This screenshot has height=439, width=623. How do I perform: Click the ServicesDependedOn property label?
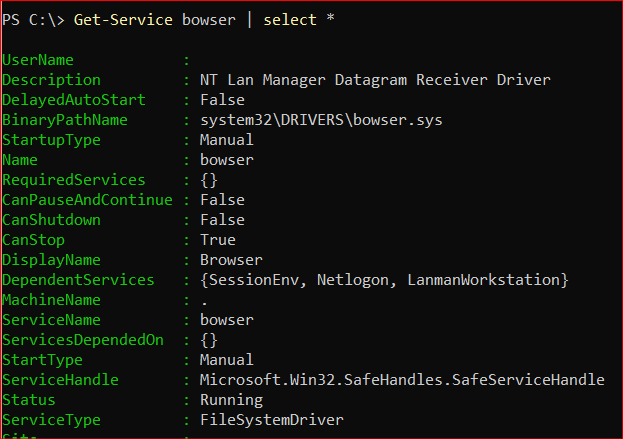tap(84, 340)
